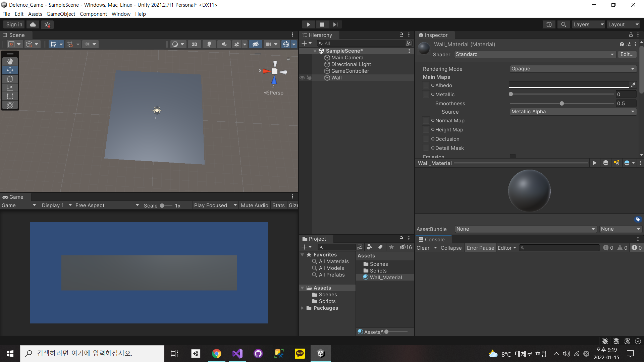Open Play Focused dropdown

(x=215, y=205)
